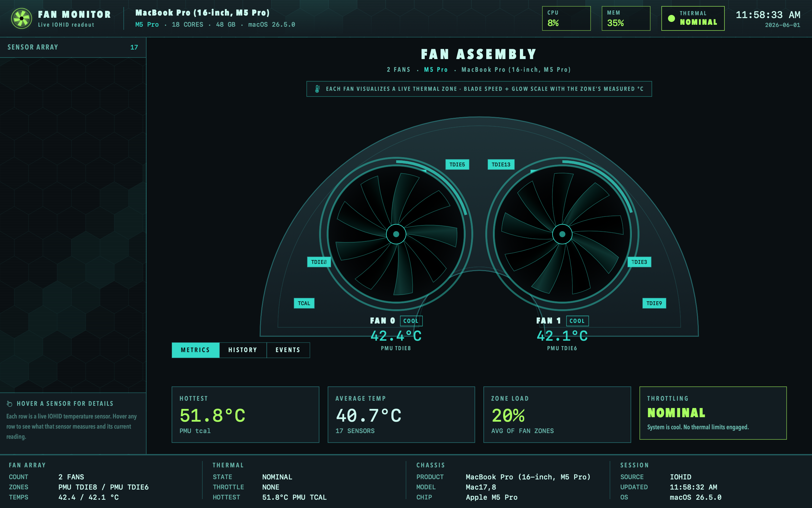
Task: Select the TDIE8 sensor tag
Action: coord(319,262)
